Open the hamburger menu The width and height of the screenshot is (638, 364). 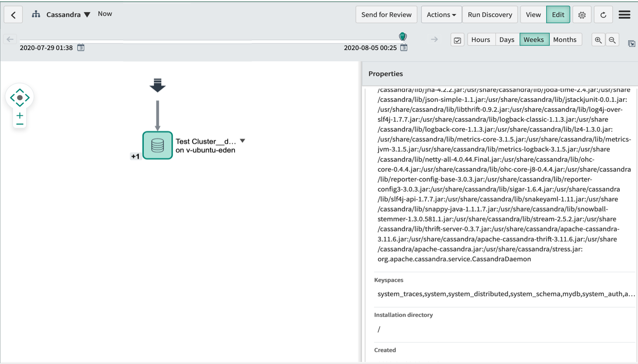(624, 14)
